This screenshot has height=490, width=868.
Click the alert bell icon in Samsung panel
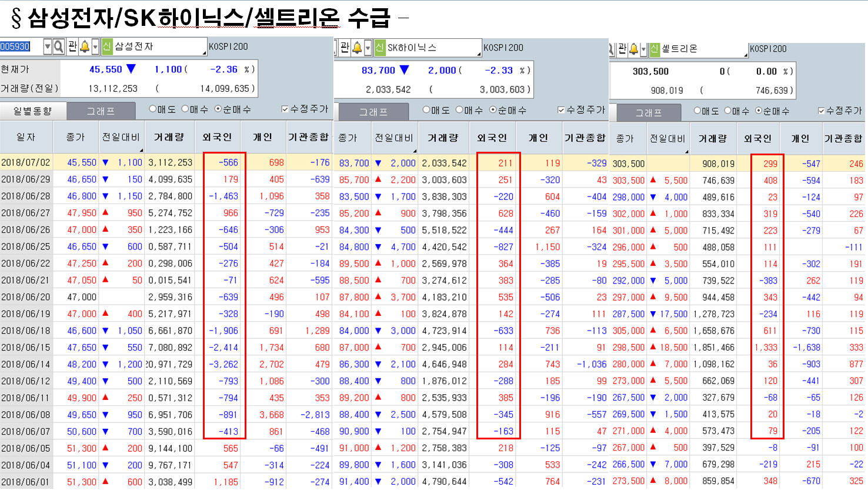click(x=85, y=46)
